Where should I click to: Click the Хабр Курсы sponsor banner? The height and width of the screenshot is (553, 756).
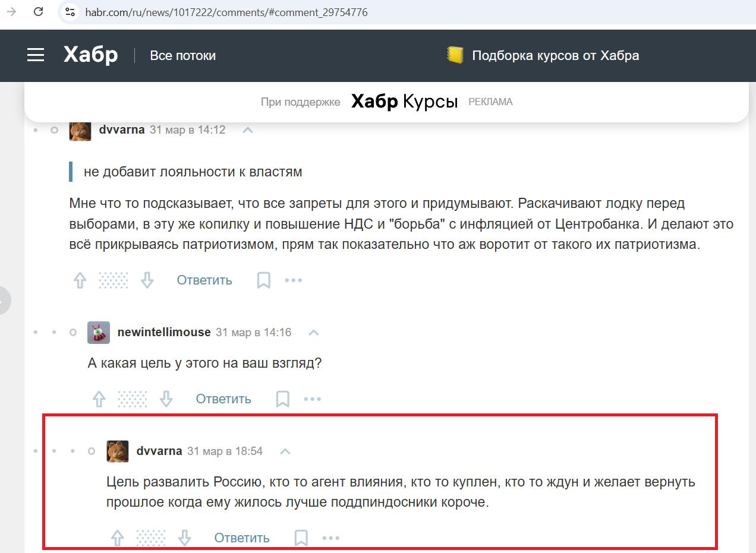pyautogui.click(x=404, y=102)
